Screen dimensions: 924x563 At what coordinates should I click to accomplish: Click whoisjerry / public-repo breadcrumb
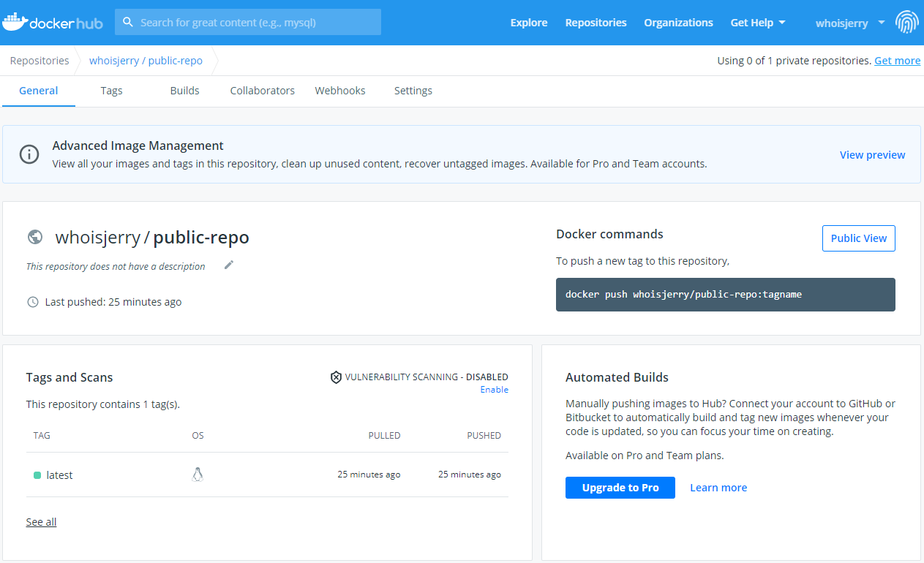point(146,61)
